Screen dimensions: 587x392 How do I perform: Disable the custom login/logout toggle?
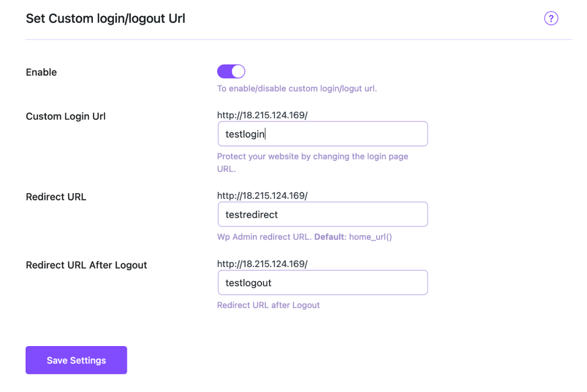(230, 70)
